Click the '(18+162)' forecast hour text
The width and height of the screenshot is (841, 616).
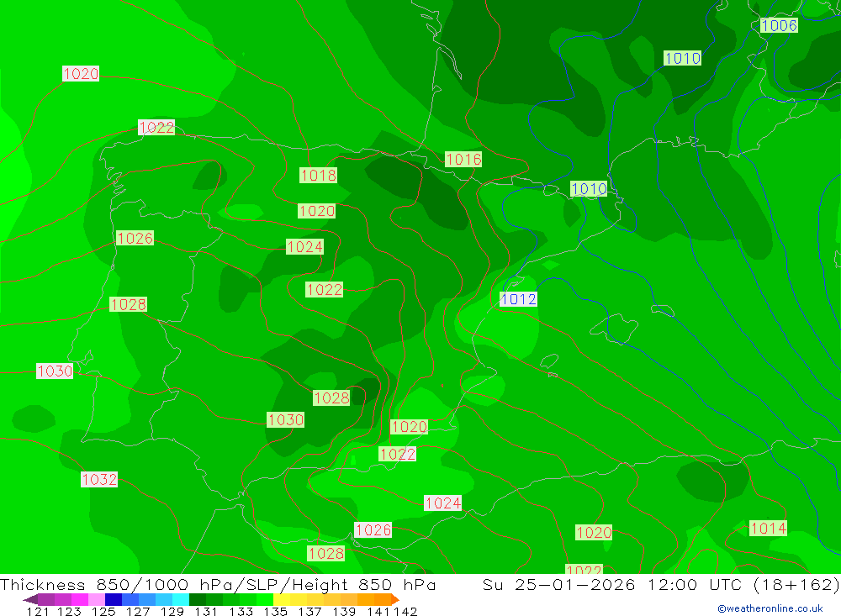(796, 584)
